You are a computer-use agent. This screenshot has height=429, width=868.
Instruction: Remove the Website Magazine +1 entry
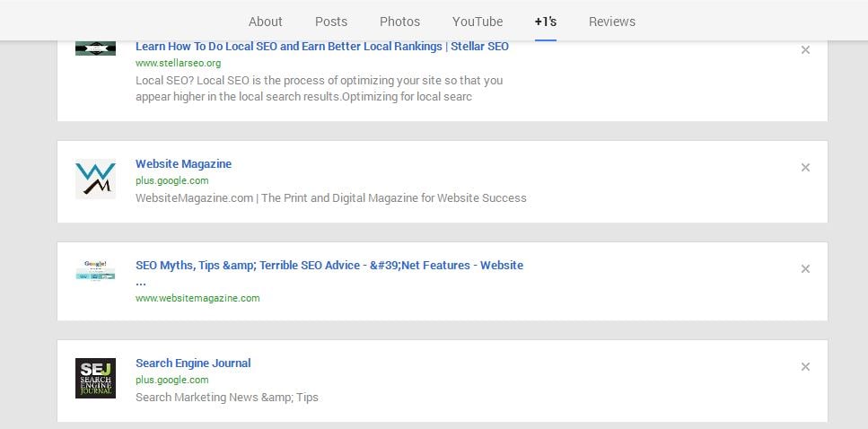805,168
